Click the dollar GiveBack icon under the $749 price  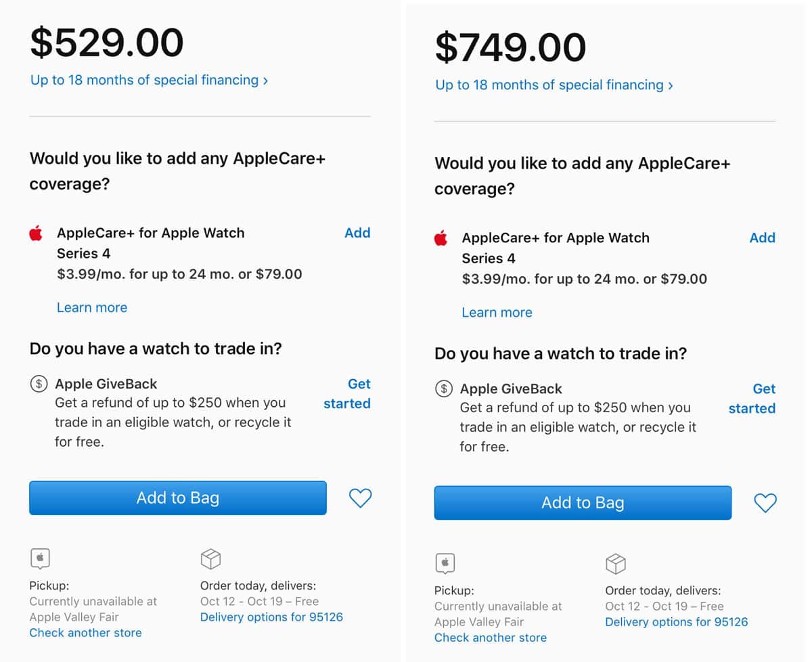point(444,389)
